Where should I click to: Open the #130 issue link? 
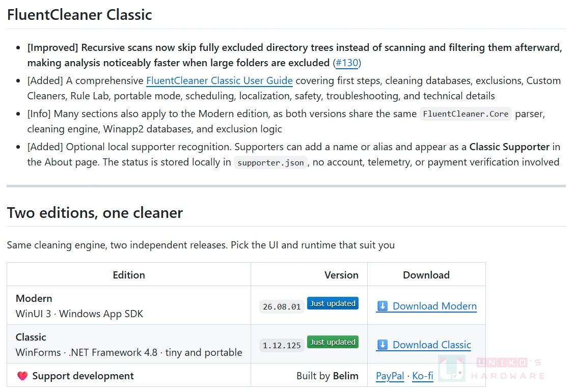click(x=347, y=63)
